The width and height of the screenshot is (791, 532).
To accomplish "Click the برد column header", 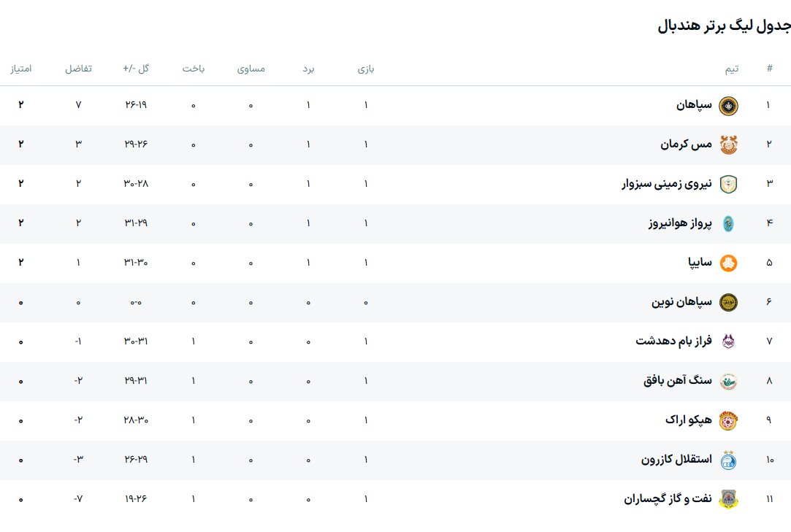I will pos(308,69).
